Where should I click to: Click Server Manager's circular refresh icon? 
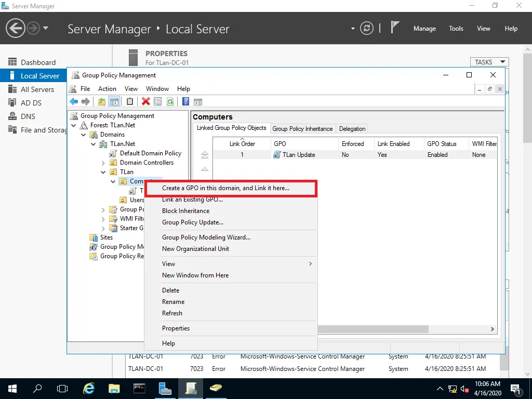367,28
